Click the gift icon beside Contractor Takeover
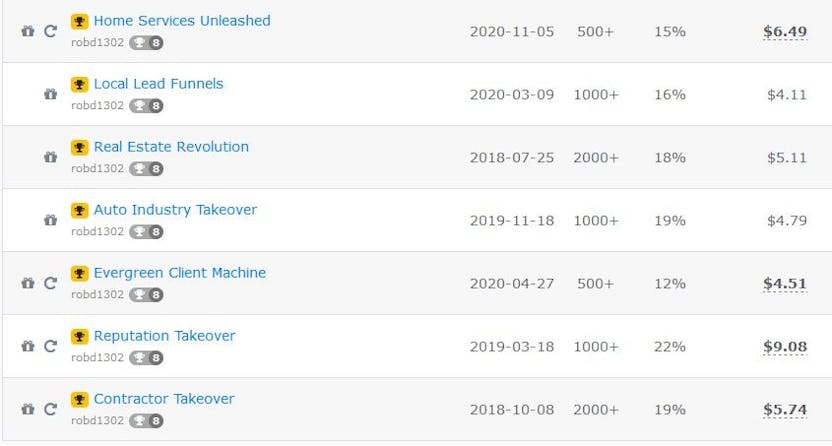832x446 pixels. click(x=28, y=410)
